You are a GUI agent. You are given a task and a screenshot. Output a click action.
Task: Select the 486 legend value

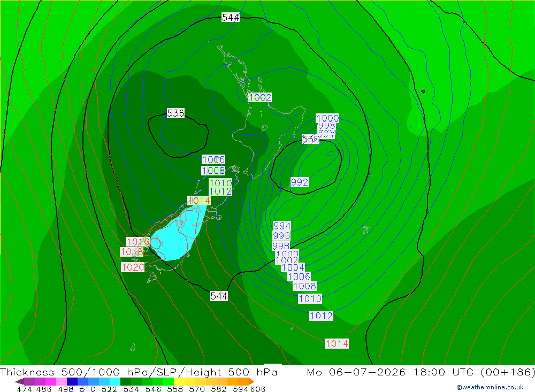click(x=44, y=389)
